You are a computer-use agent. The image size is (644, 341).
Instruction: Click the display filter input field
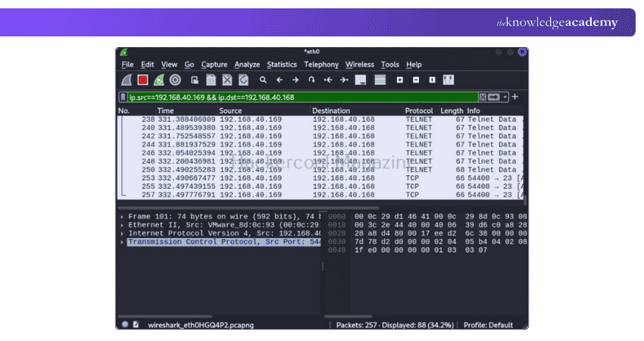[x=303, y=97]
